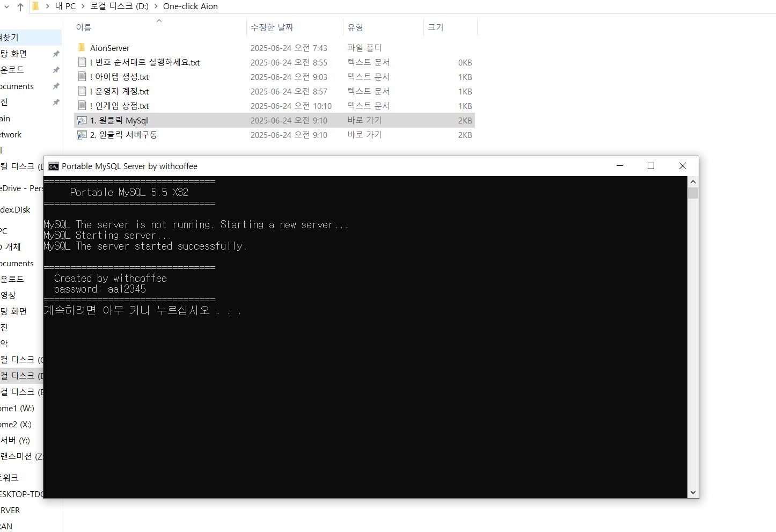Select the 번호 순서대로 실행하세요.txt file icon

pyautogui.click(x=82, y=62)
